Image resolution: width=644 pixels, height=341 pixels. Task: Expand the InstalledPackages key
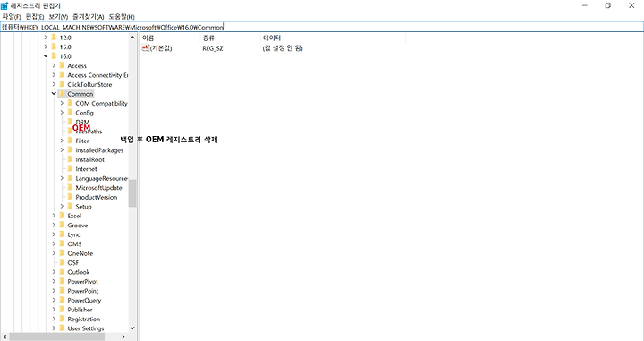coord(62,150)
